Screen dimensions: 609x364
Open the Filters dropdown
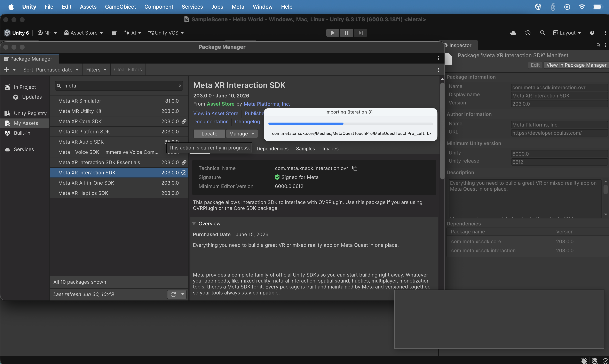tap(96, 70)
